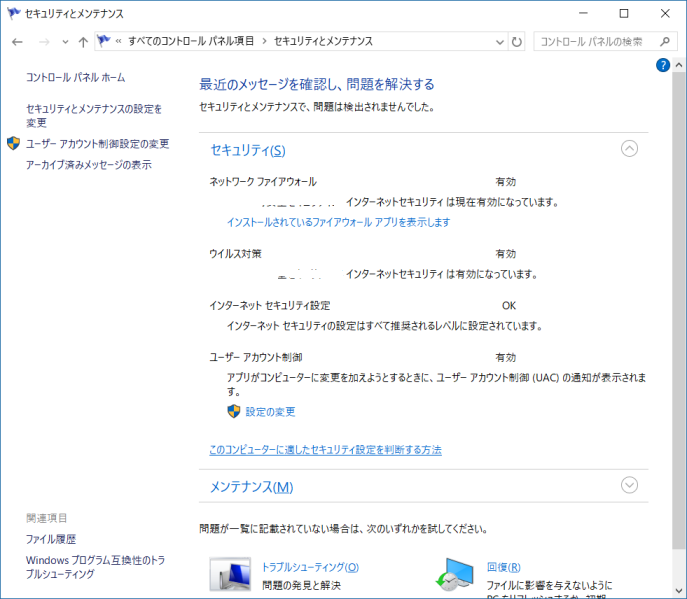Click the double chevron at breadcrumb start
This screenshot has height=599, width=687.
coord(118,41)
